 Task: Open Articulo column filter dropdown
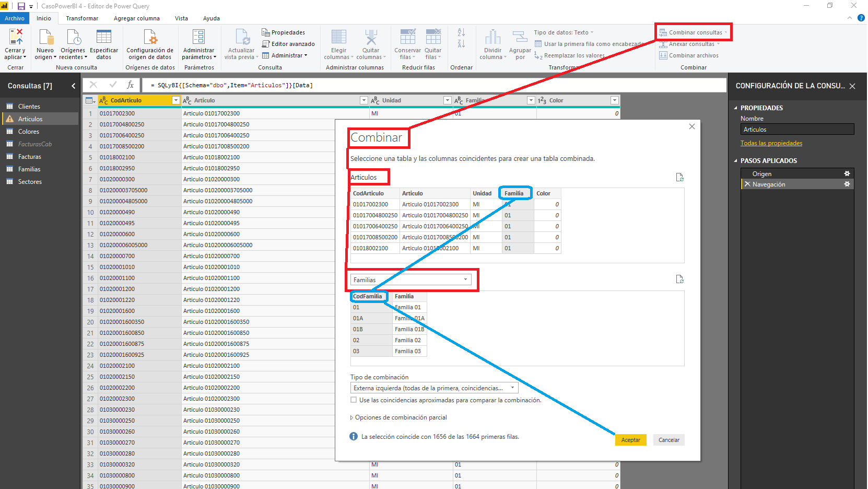pos(364,100)
